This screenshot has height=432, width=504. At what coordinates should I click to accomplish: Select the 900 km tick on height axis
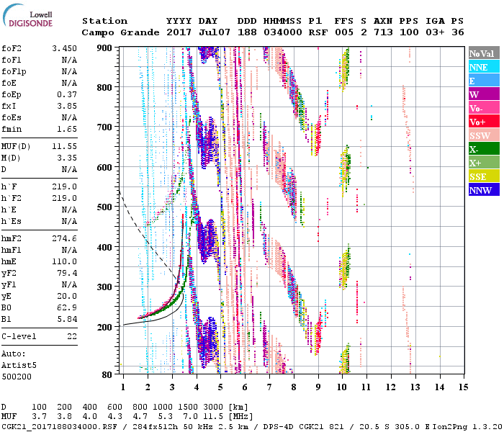107,48
